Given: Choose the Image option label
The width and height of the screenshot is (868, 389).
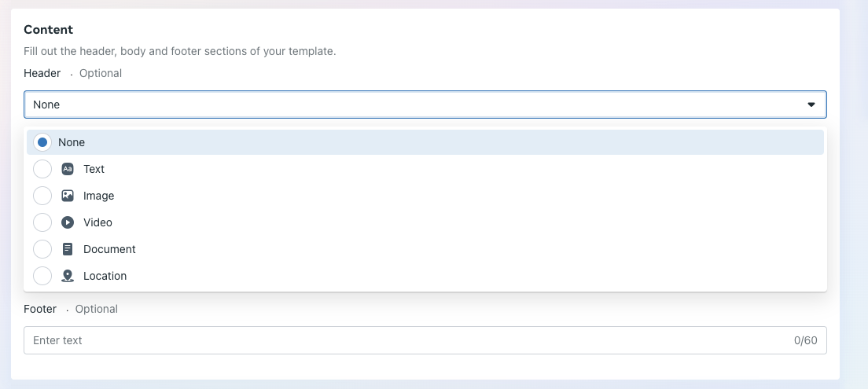Looking at the screenshot, I should pos(98,196).
